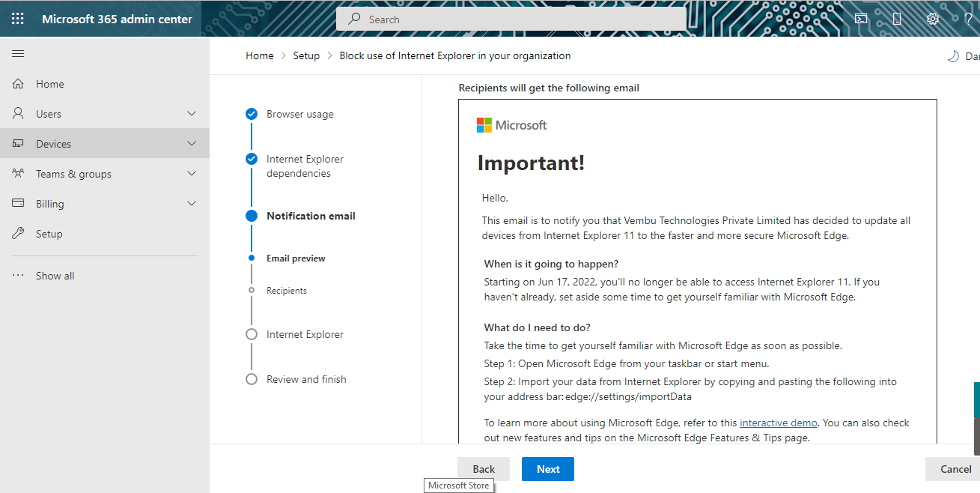The width and height of the screenshot is (980, 493).
Task: Click the Browser usage completed checkmark
Action: (252, 114)
